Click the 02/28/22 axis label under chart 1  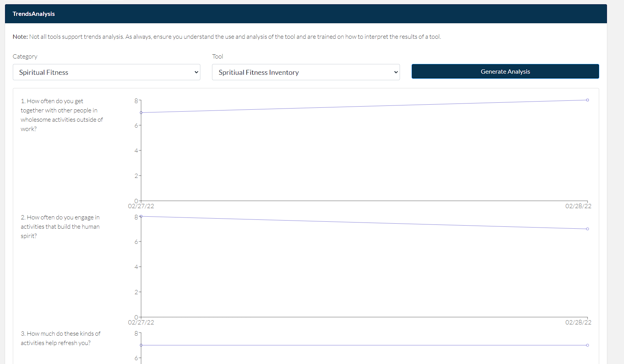click(x=578, y=206)
